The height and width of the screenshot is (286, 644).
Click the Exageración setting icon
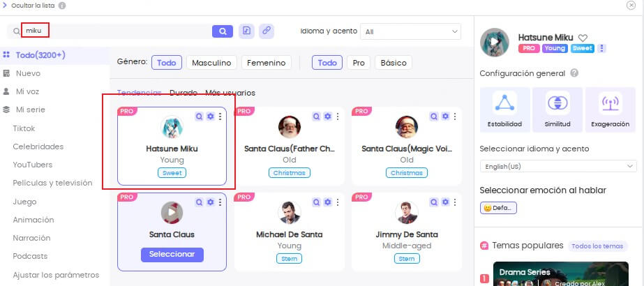tap(610, 103)
